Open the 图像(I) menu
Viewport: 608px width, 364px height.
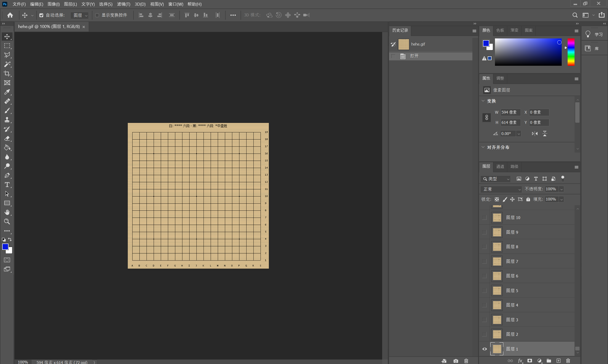pos(53,4)
